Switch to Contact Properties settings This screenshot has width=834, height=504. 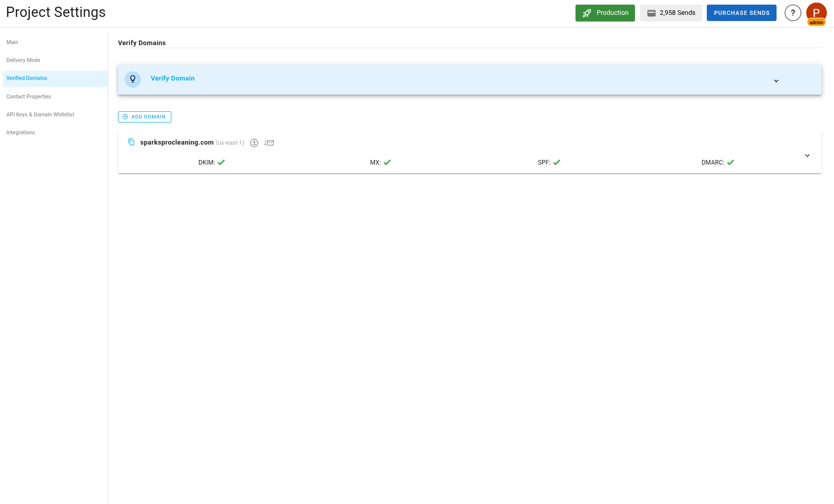[x=29, y=96]
